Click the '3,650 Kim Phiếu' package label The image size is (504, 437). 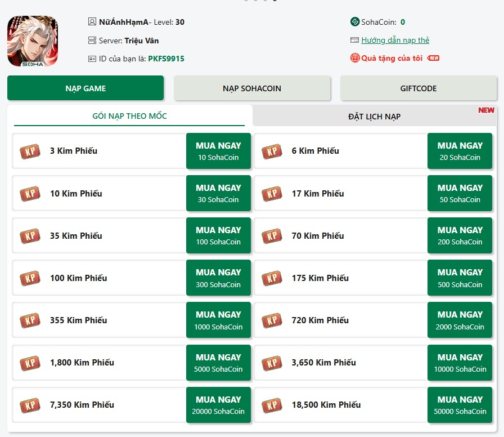pos(323,362)
